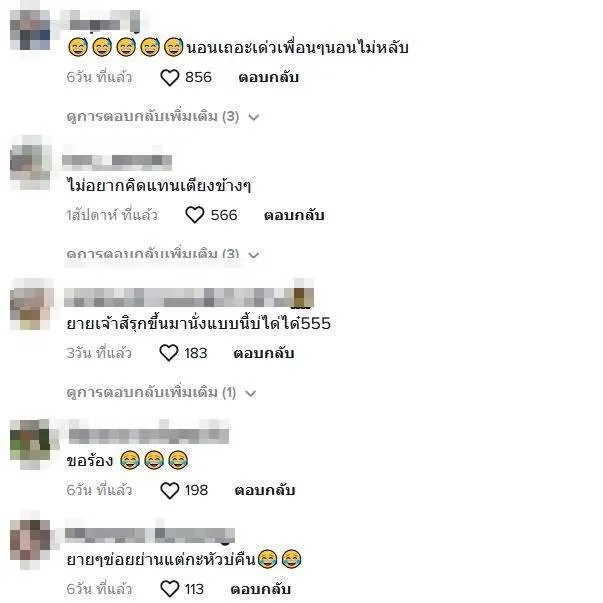
Task: Reply to the comment with 856 likes
Action: pos(268,77)
